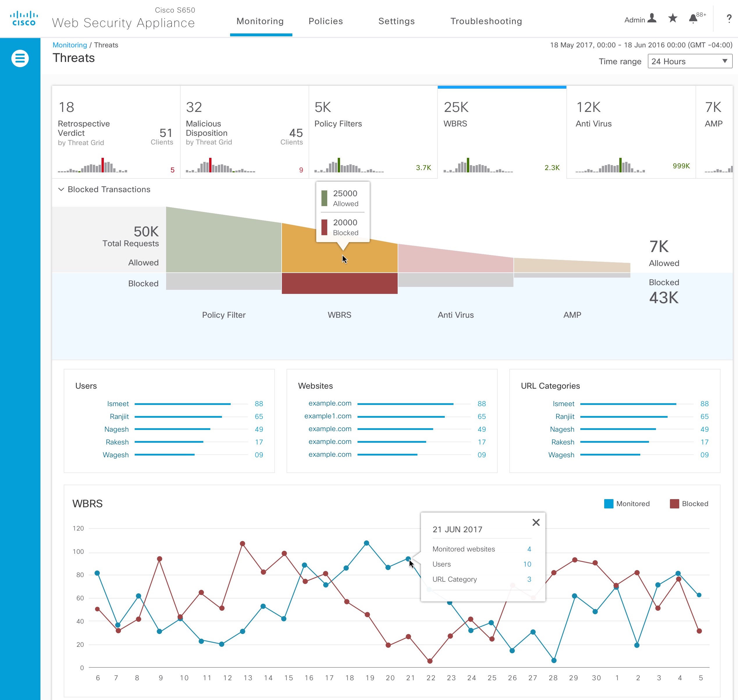Open the notifications bell

click(x=693, y=19)
